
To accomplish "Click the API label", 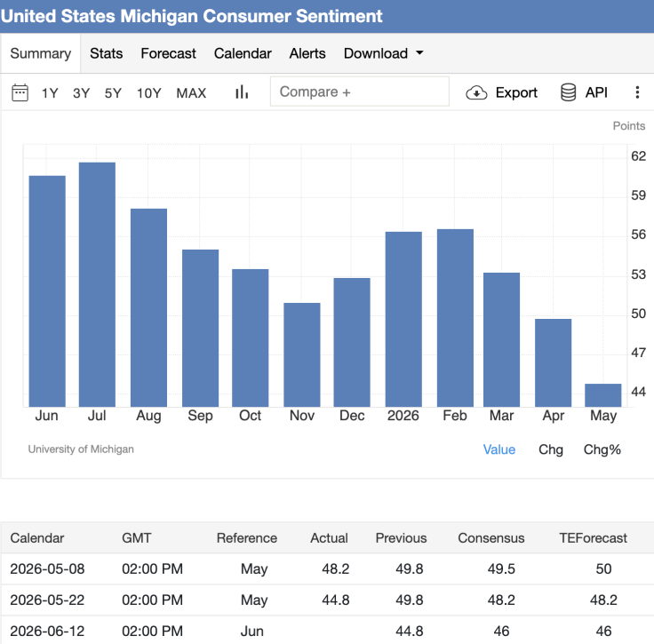I will [596, 92].
